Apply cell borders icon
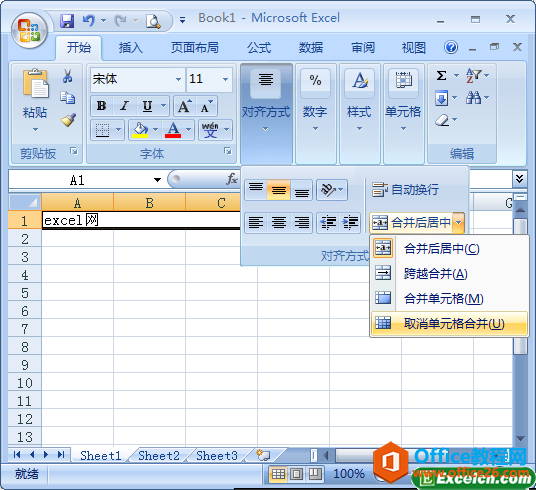This screenshot has height=490, width=536. pos(103,130)
